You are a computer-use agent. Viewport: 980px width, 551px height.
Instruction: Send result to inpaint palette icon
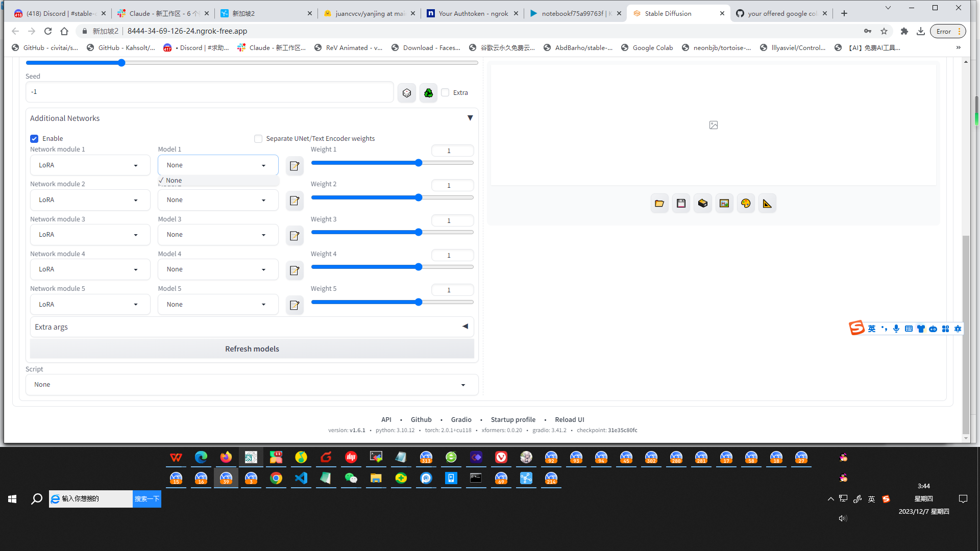point(746,203)
